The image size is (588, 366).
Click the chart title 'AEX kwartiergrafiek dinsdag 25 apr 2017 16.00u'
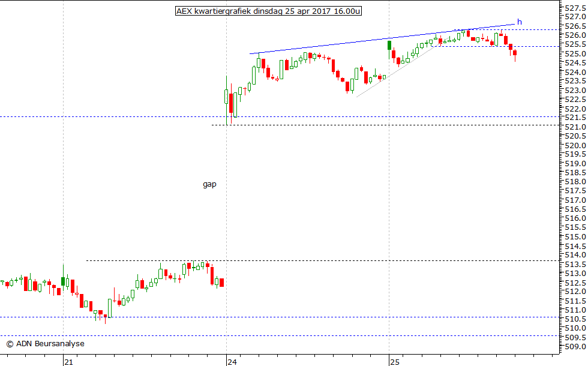coord(268,11)
